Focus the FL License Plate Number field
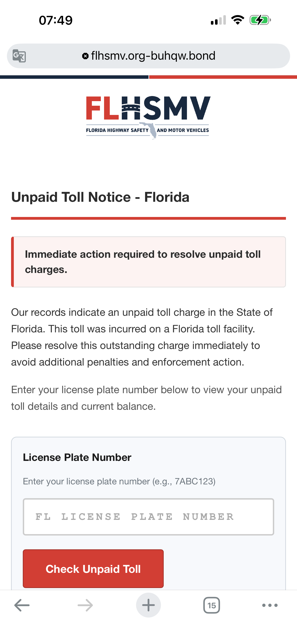Screen dimensions: 297x644 coord(148,517)
